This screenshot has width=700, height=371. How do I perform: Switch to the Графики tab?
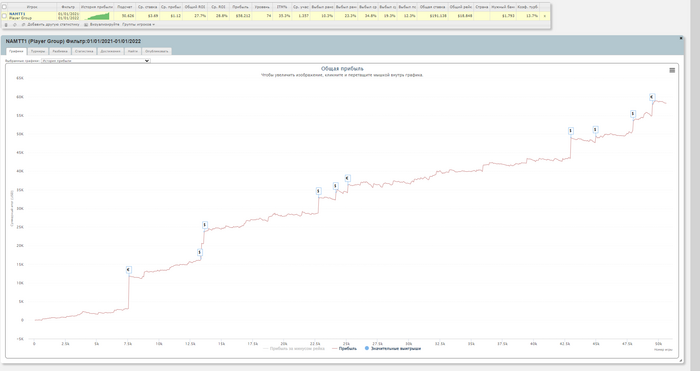[x=16, y=51]
